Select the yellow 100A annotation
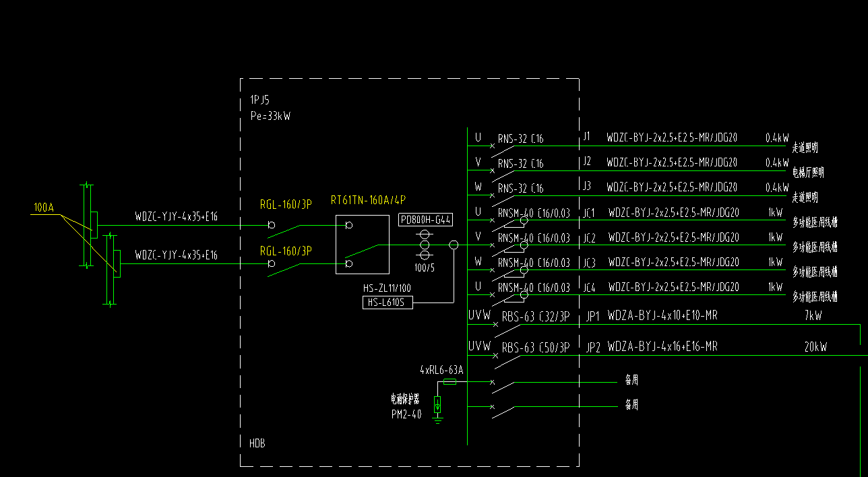Screen dimensions: 868x477 point(44,208)
